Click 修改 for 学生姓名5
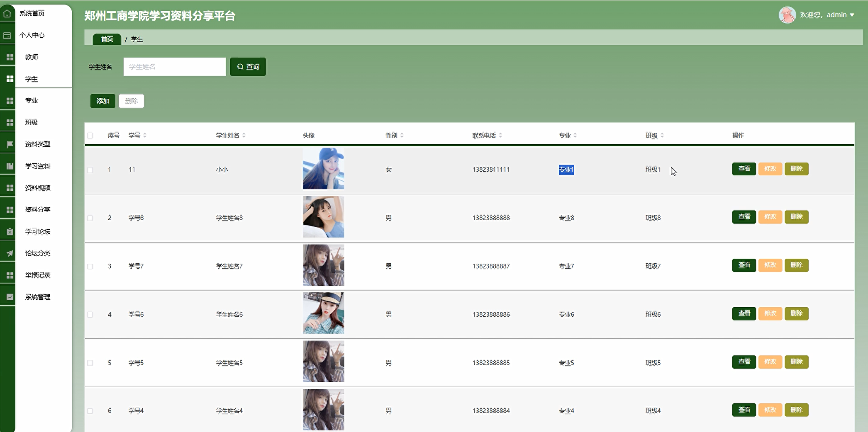 (x=770, y=362)
